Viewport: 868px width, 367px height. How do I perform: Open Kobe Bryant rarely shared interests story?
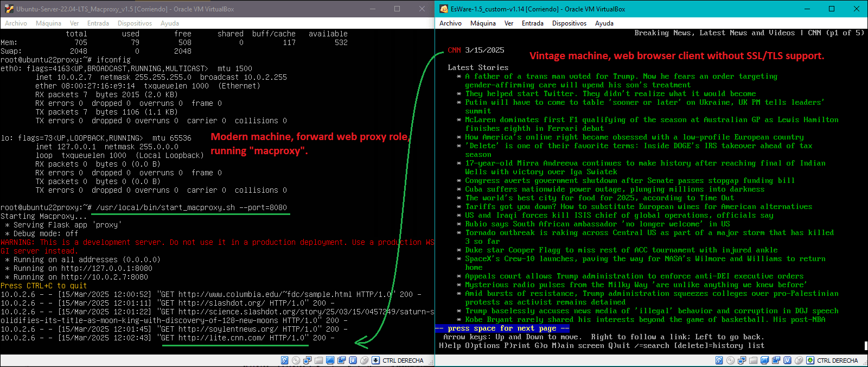click(645, 319)
